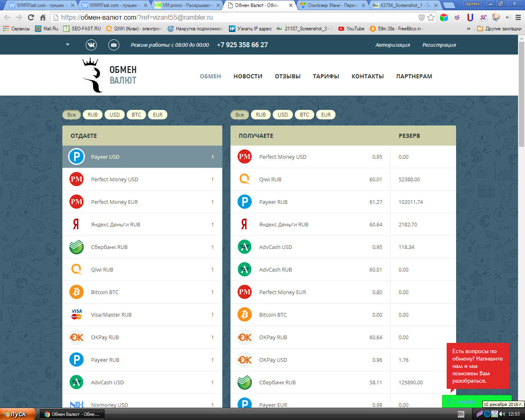Open the ОТЗЫВЫ page

288,76
